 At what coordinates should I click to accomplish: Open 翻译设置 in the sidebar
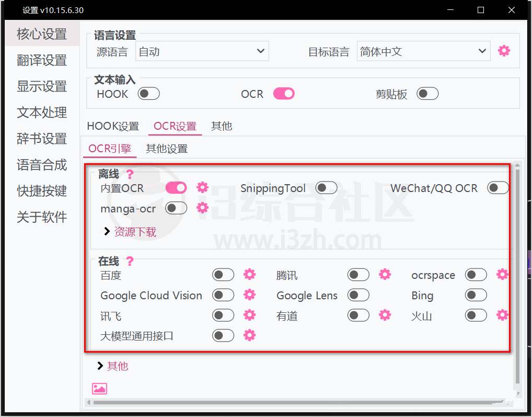click(42, 60)
